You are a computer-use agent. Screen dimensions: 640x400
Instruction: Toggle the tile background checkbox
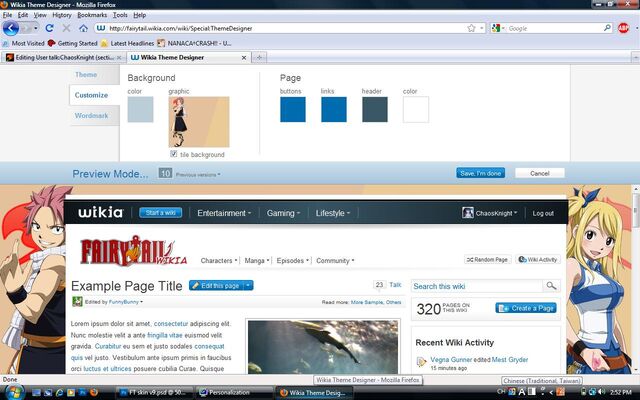(173, 154)
